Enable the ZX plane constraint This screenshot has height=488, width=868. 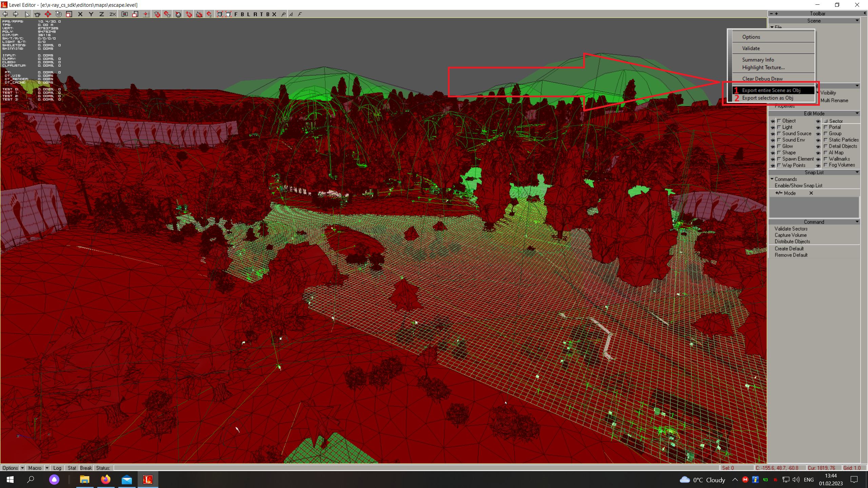pos(112,14)
